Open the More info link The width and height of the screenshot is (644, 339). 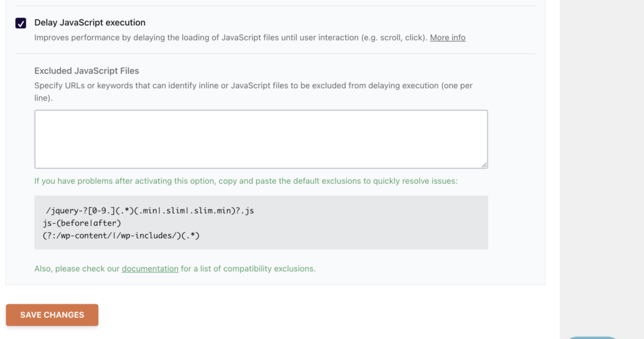point(447,37)
